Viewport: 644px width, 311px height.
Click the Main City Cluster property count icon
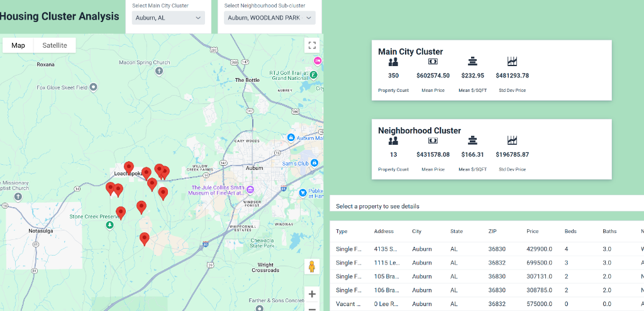[393, 62]
